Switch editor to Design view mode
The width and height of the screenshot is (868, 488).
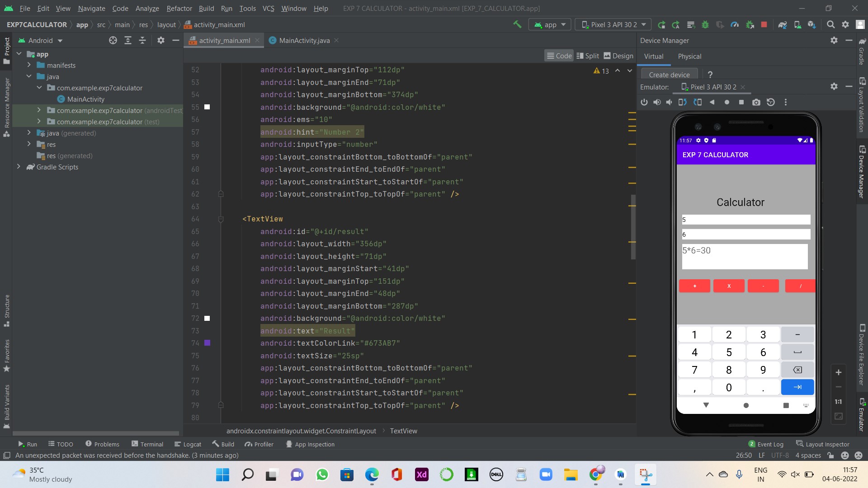click(618, 56)
